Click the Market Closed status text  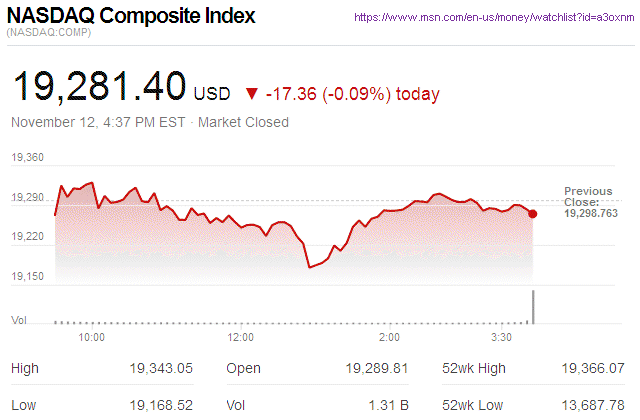point(244,122)
